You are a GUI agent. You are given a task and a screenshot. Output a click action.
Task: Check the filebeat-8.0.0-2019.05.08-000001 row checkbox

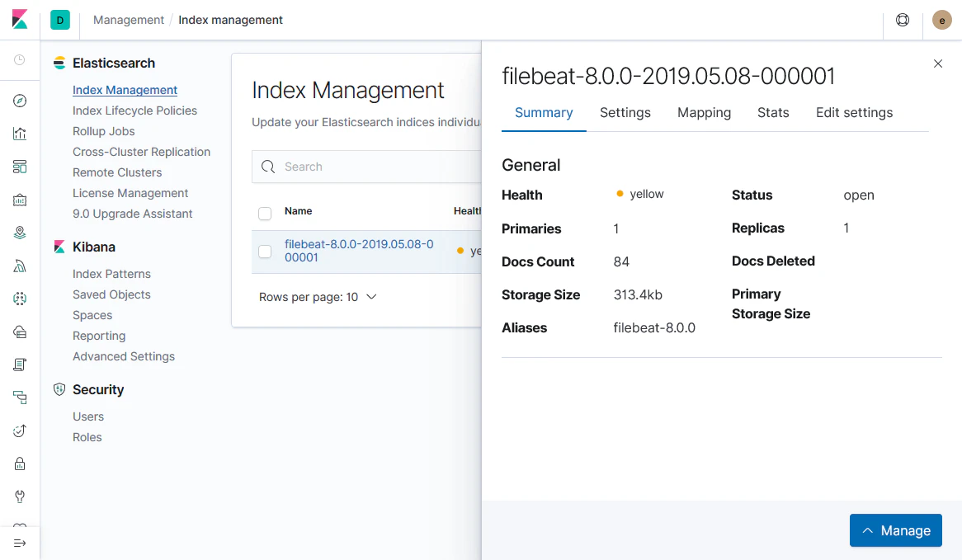(x=265, y=252)
